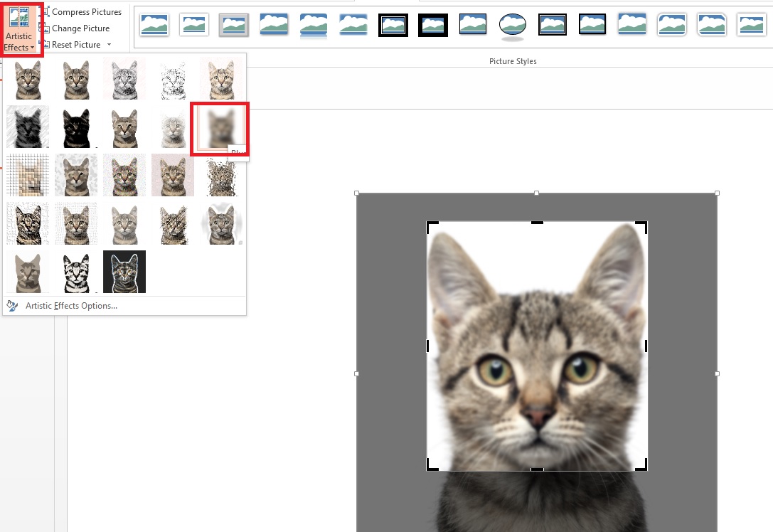
Task: Apply the Light Screen grid effect
Action: (x=27, y=176)
